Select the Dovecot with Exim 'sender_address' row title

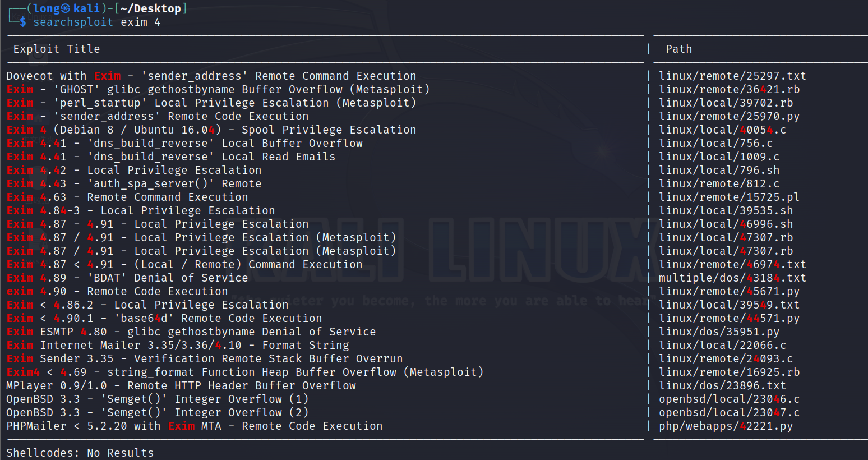[x=211, y=76]
